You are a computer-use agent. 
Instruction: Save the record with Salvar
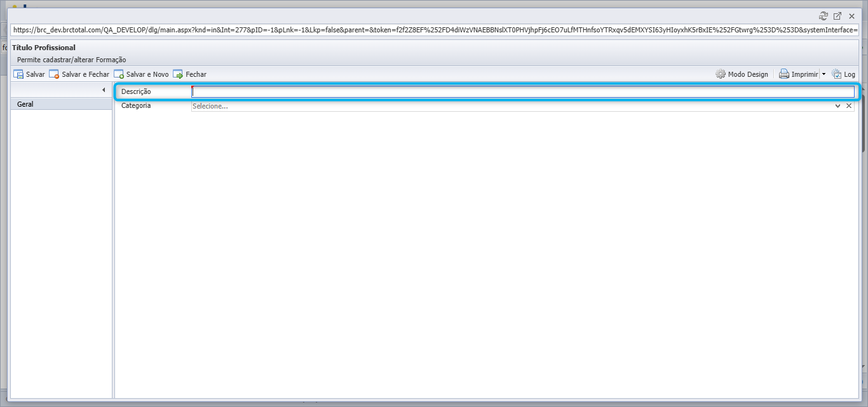(29, 74)
